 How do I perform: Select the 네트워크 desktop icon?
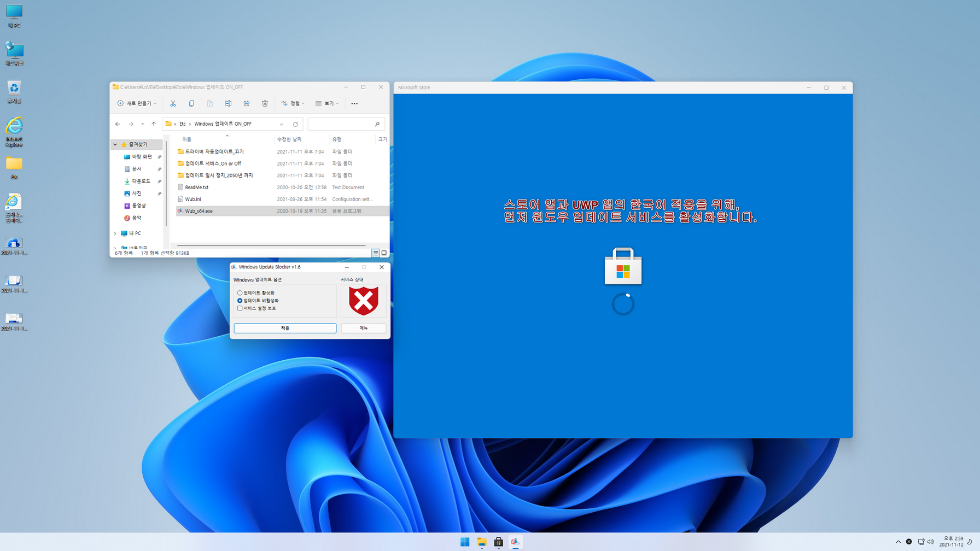coord(14,54)
